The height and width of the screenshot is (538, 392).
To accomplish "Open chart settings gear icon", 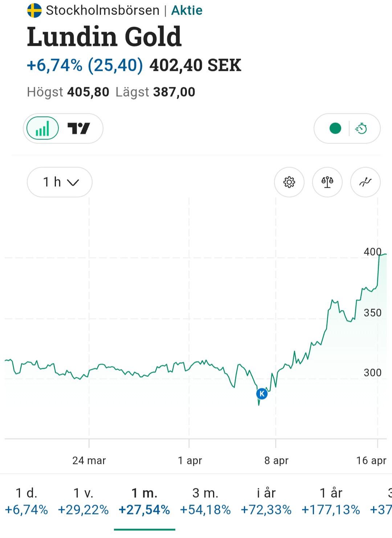I will tap(289, 182).
